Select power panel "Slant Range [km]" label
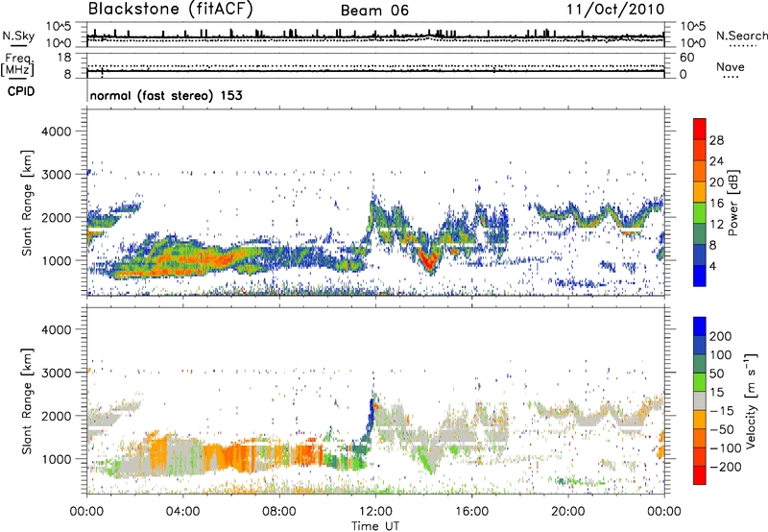Image resolution: width=768 pixels, height=532 pixels. [27, 203]
